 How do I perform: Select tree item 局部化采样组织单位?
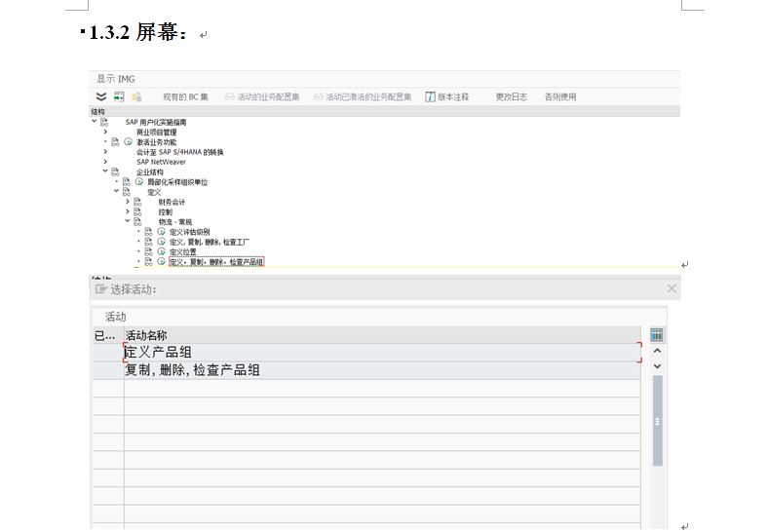pos(177,182)
